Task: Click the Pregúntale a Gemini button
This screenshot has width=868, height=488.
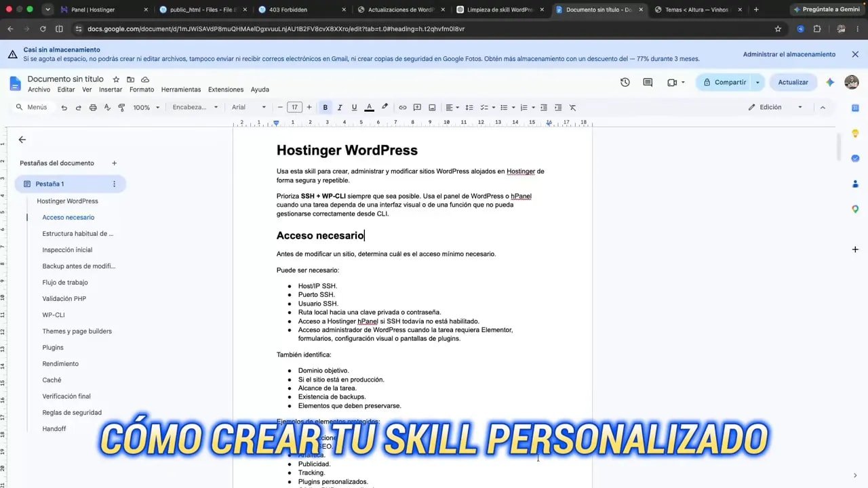Action: click(x=827, y=9)
